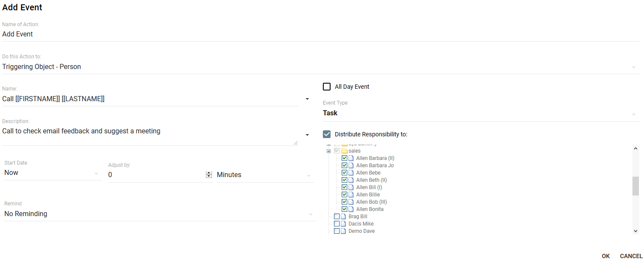Click the sales folder icon

click(344, 151)
